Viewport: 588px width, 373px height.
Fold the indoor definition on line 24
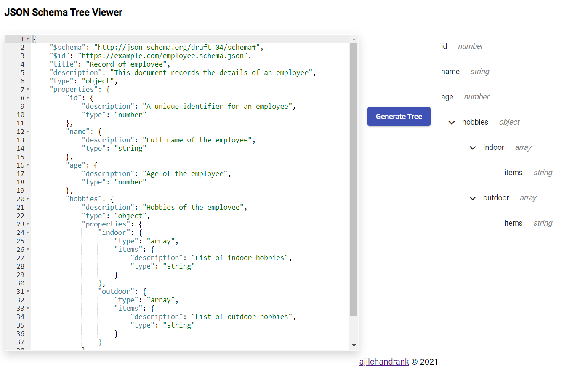(x=28, y=232)
